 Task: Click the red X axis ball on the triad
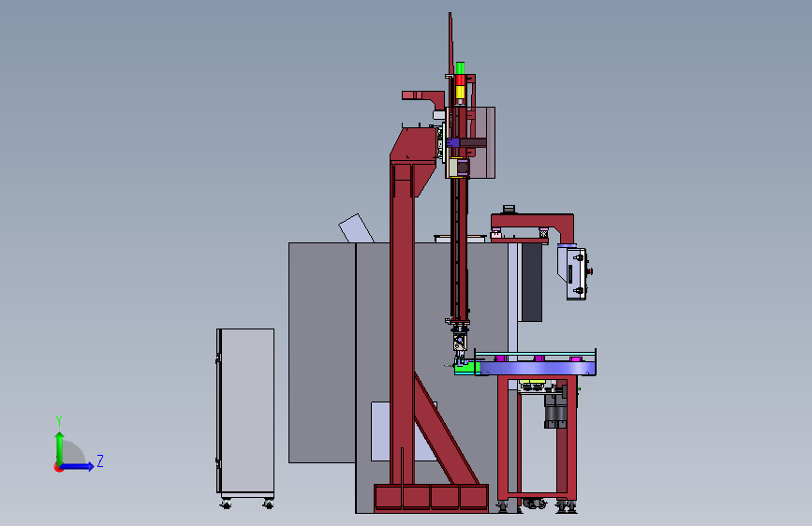[x=58, y=467]
